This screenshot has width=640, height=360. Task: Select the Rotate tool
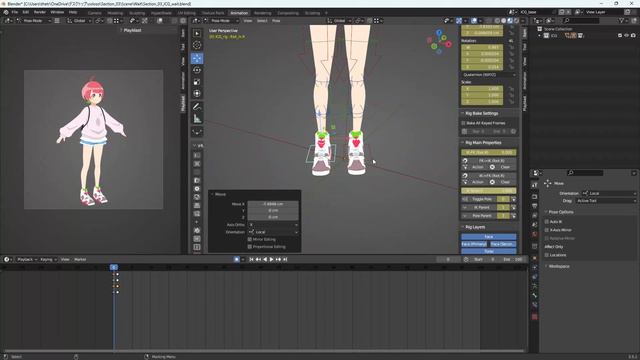(x=197, y=70)
